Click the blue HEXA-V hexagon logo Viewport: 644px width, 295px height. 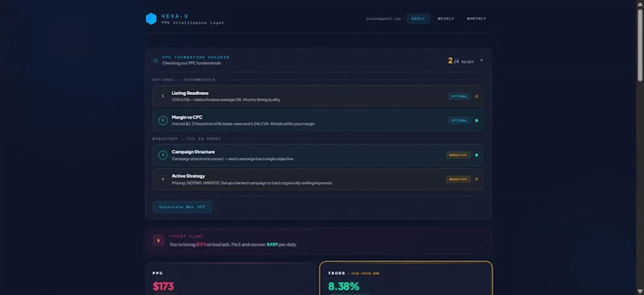(151, 19)
